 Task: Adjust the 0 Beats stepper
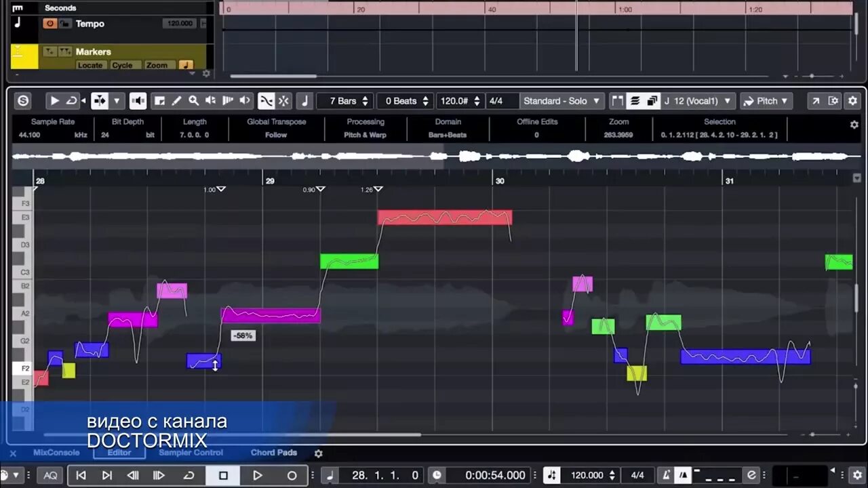point(426,101)
